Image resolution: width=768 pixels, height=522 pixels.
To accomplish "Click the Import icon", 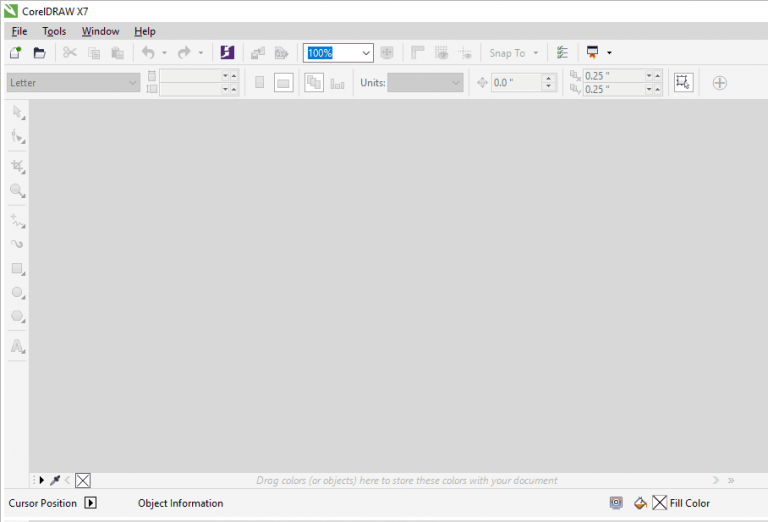I will [x=258, y=53].
